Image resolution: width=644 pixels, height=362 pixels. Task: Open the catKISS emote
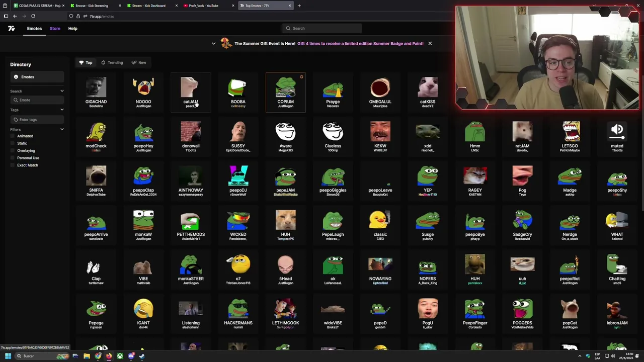pos(428,93)
